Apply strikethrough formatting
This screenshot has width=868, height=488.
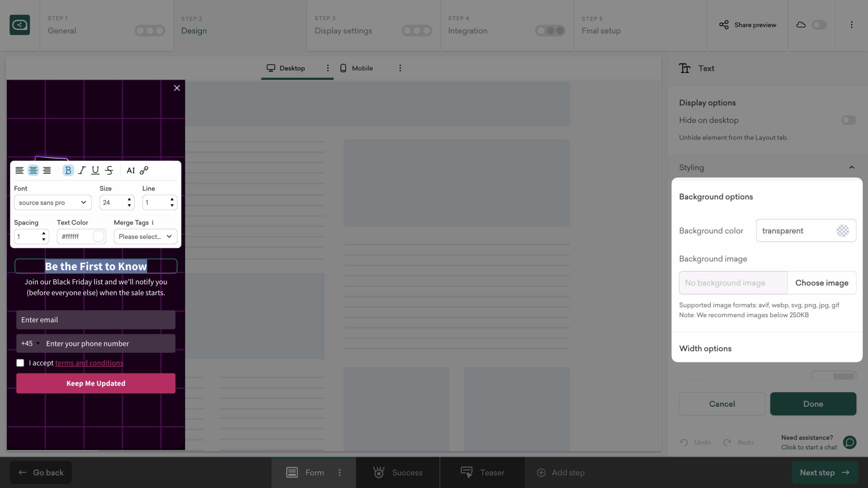tap(109, 170)
